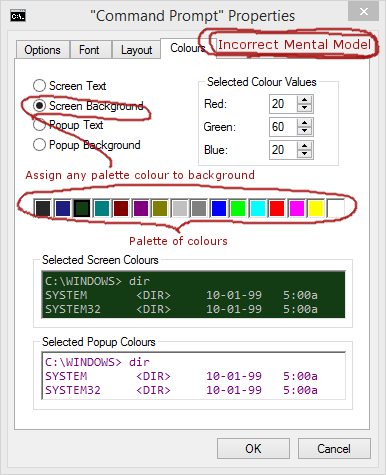The width and height of the screenshot is (386, 475).
Task: Pick the bright blue colour swatch
Action: pos(219,208)
